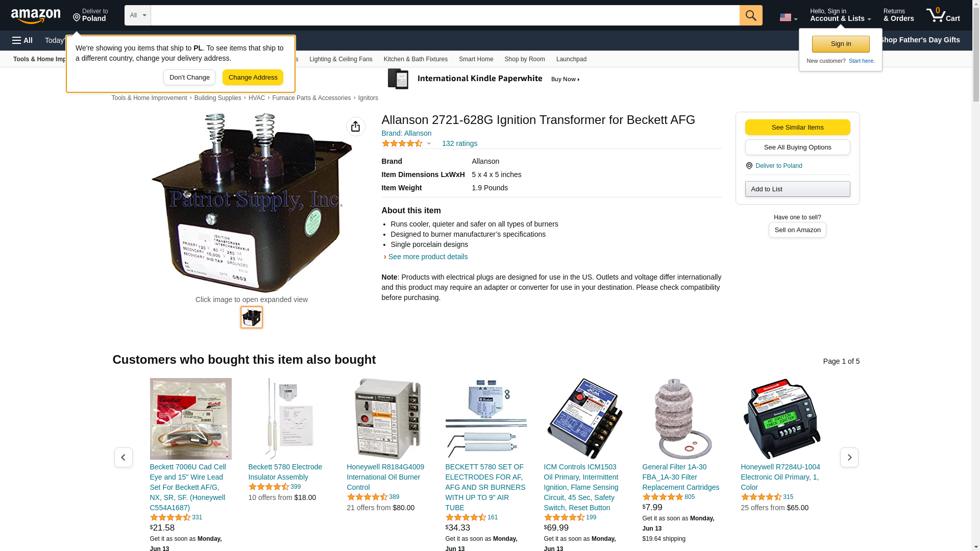Go to previous carousel page arrow
The width and height of the screenshot is (980, 551).
[123, 457]
